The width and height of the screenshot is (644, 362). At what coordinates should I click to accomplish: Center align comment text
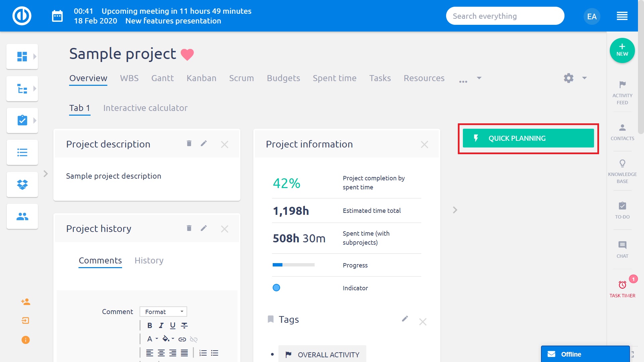(161, 353)
